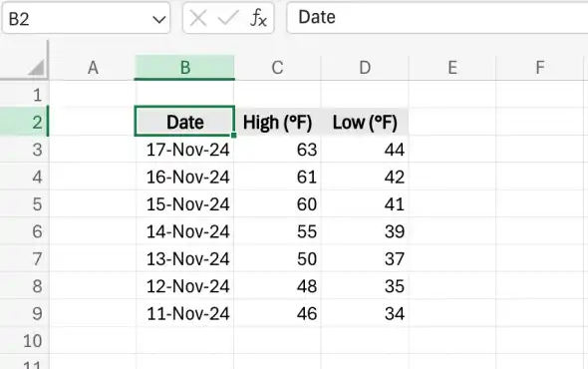Select the low value 39 cell
588x369 pixels.
coord(365,231)
